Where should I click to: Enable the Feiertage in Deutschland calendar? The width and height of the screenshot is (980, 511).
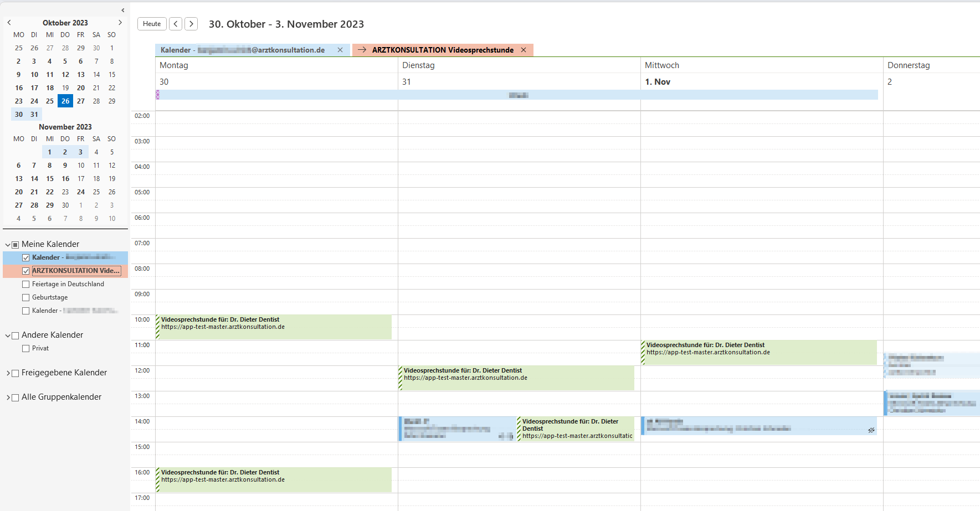[25, 284]
